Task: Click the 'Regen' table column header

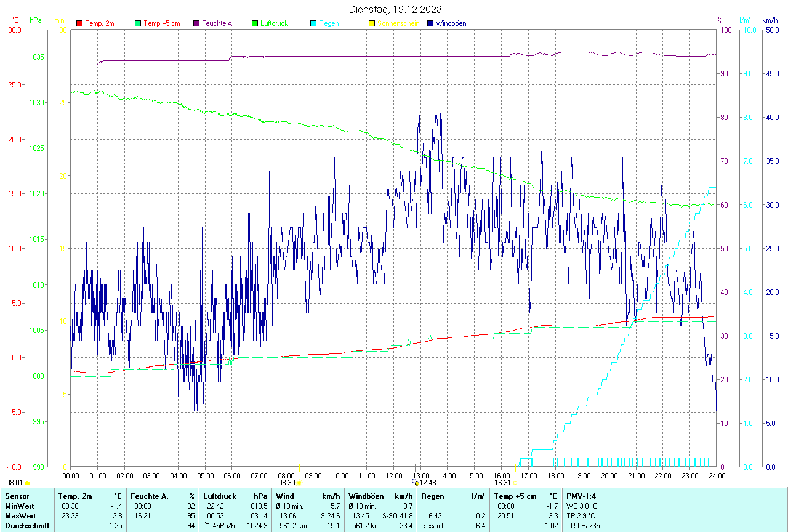Action: (432, 496)
